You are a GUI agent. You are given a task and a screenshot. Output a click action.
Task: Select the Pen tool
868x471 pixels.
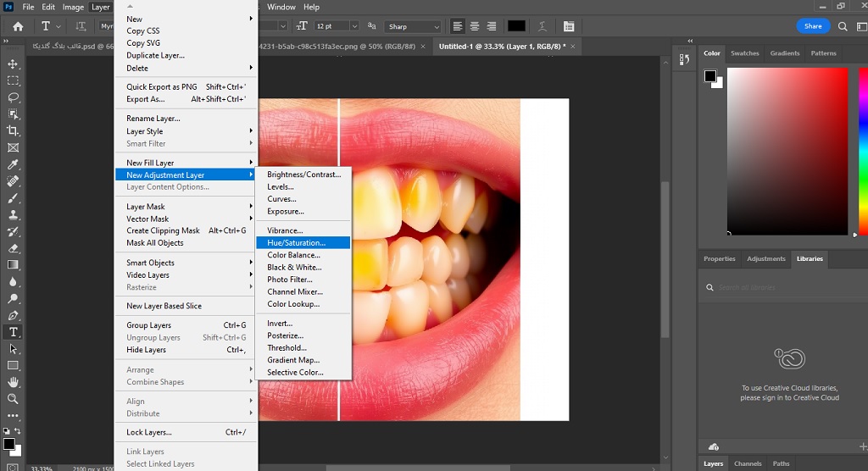[14, 315]
